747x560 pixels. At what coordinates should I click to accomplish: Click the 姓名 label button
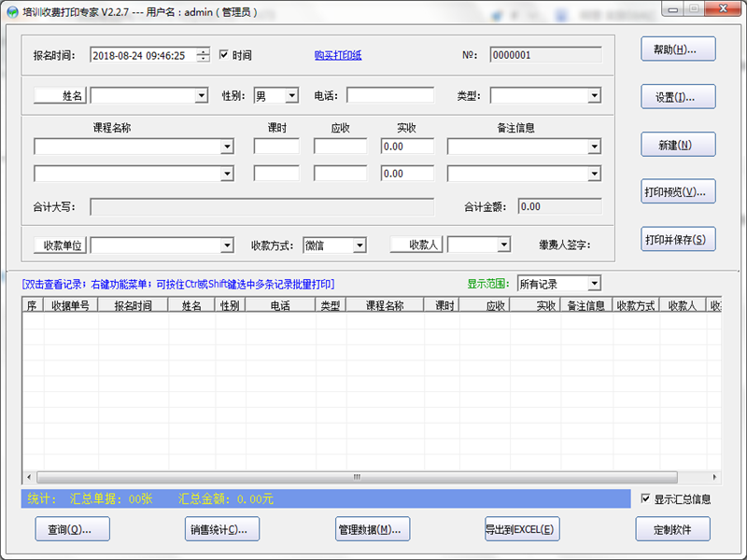tap(60, 96)
